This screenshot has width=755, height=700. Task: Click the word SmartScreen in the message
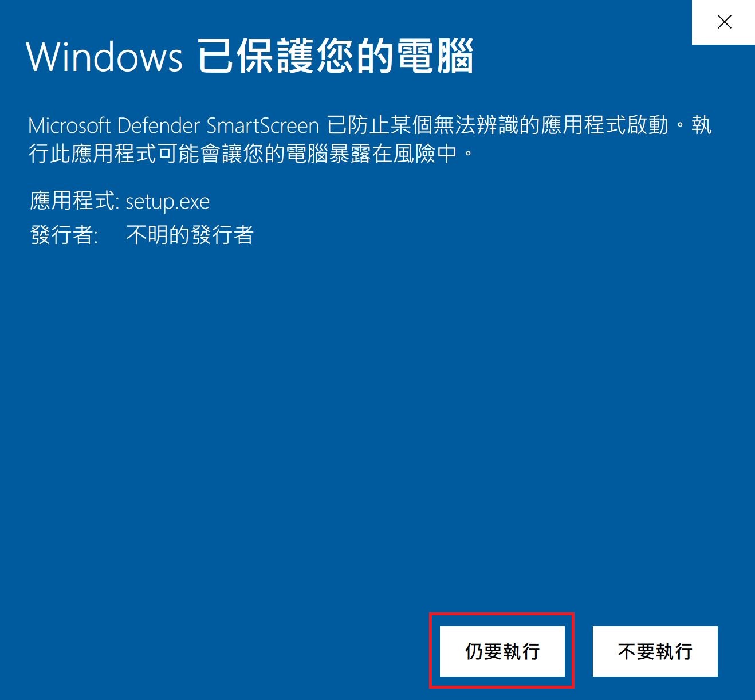263,125
